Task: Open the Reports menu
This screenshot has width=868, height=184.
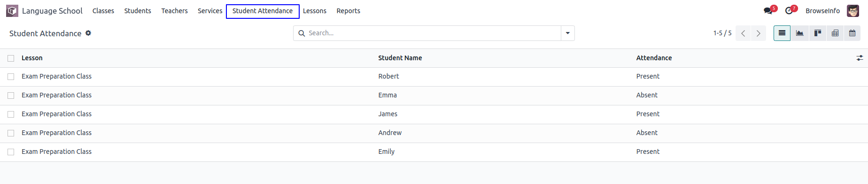Action: coord(348,11)
